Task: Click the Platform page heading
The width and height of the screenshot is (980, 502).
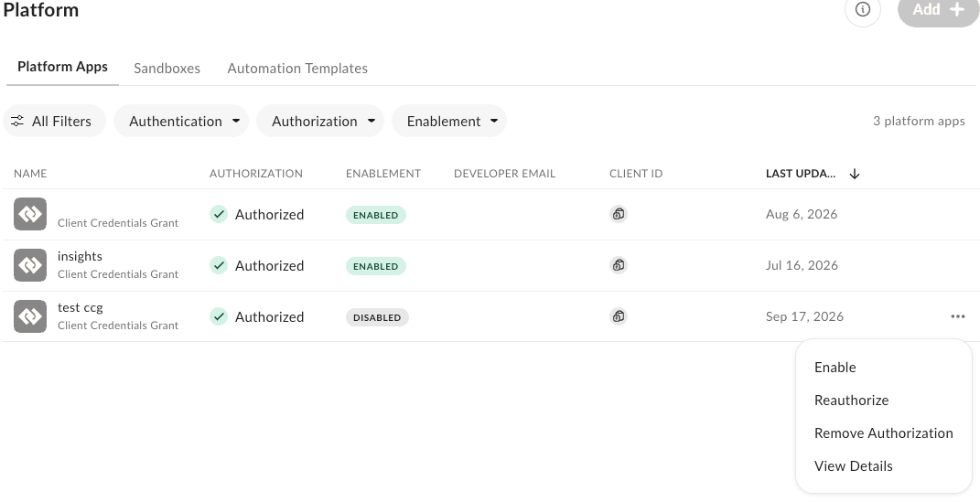Action: (41, 10)
